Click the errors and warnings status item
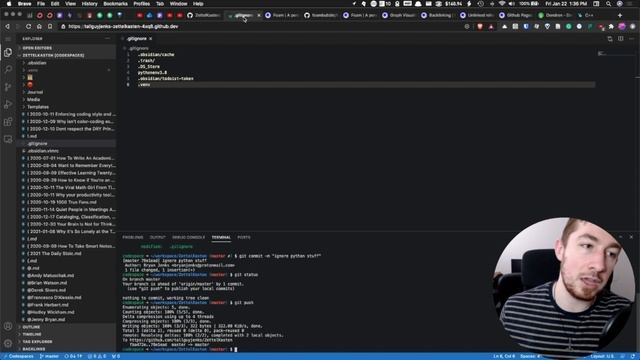Viewport: 640px width, 360px height. 97,356
